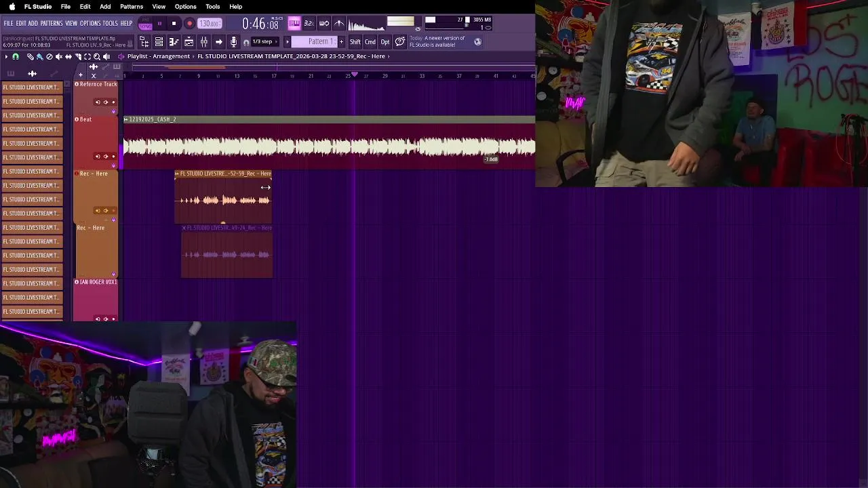This screenshot has height=488, width=868.
Task: Select the Playback speaker tool
Action: [106, 56]
